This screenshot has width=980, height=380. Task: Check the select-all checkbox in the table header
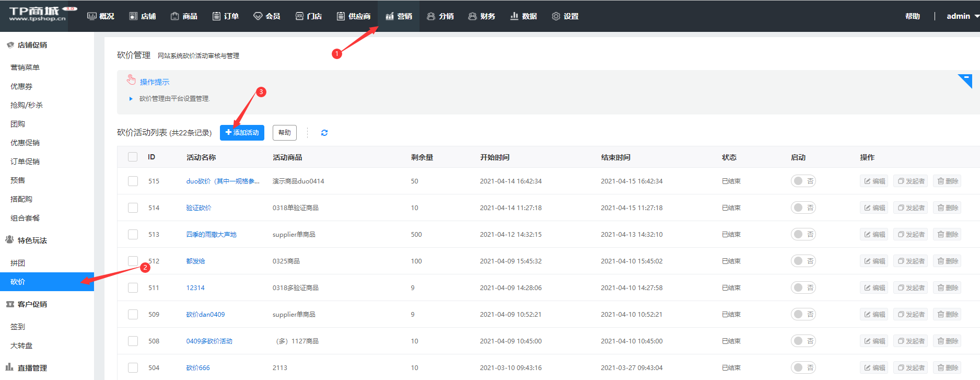point(133,157)
